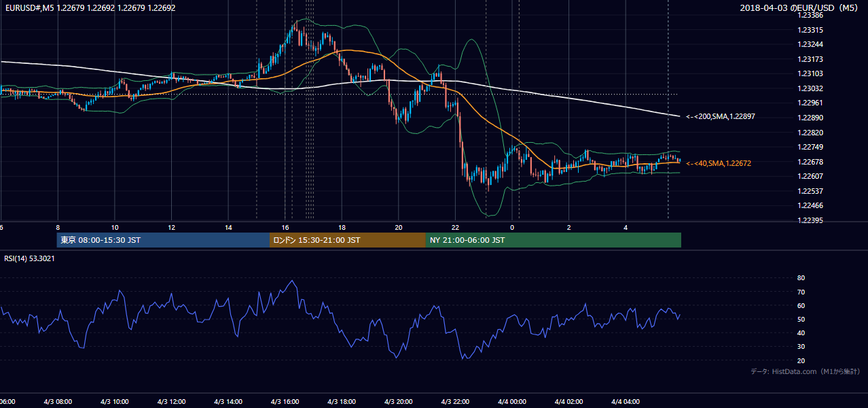Click price axis value 1.22749
The height and width of the screenshot is (408, 868).
pos(811,147)
